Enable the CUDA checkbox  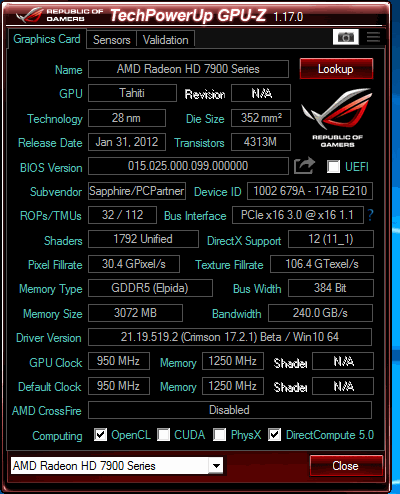coord(163,434)
